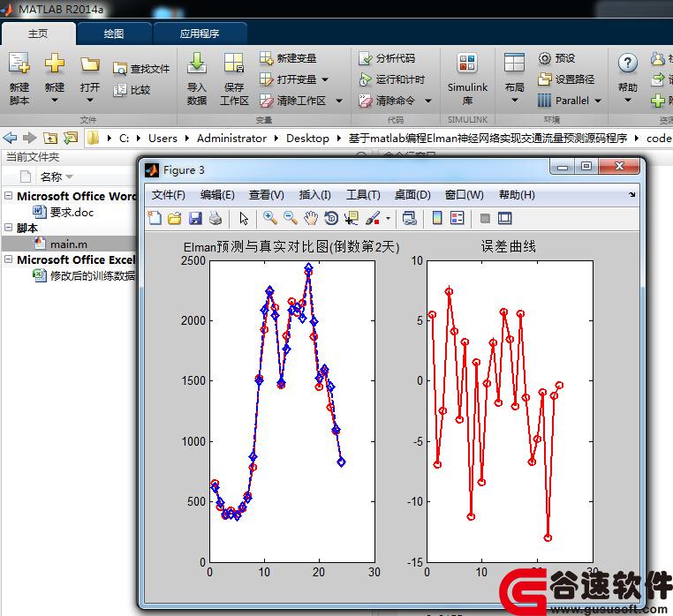Collapse the Microsoft Office Word group
This screenshot has height=616, width=673.
(8, 196)
